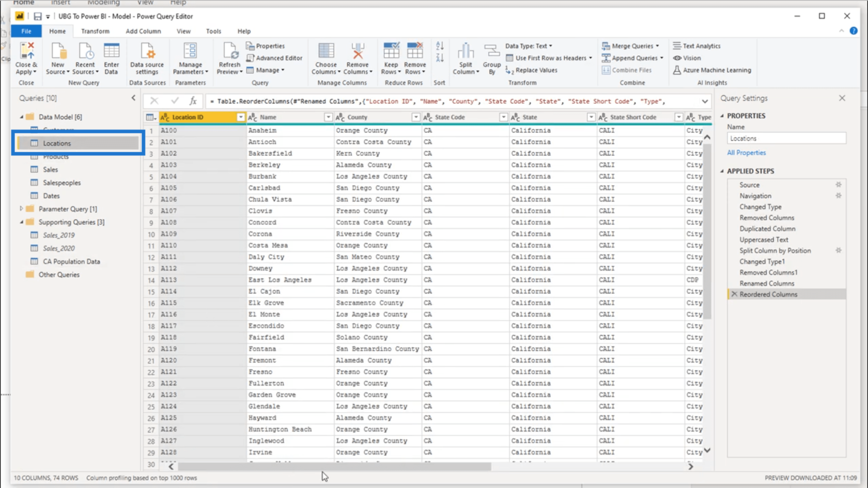Open the Advanced Editor
The height and width of the screenshot is (488, 868).
pyautogui.click(x=274, y=58)
